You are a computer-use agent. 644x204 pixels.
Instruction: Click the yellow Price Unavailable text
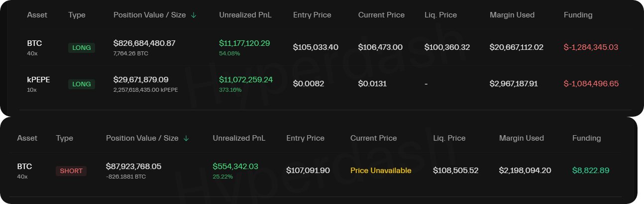coord(381,171)
